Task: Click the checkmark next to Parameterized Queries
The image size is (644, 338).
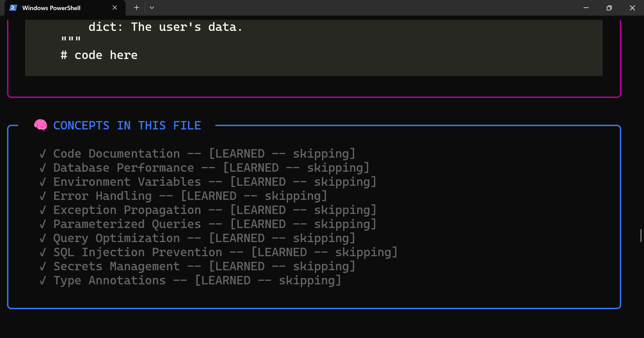Action: pos(43,224)
